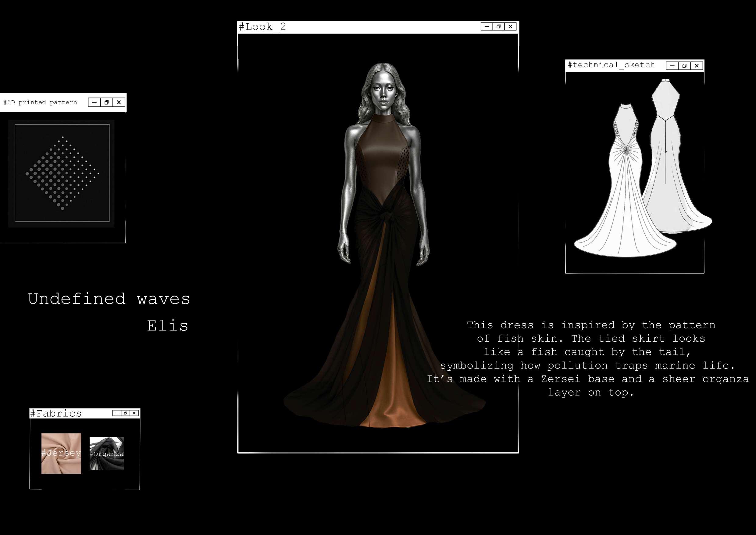Viewport: 756px width, 535px height.
Task: Select the #Jersey fabric swatch
Action: (x=61, y=453)
